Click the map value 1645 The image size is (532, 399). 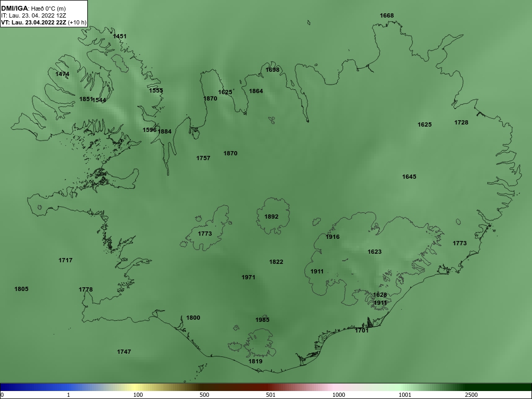[x=409, y=177]
